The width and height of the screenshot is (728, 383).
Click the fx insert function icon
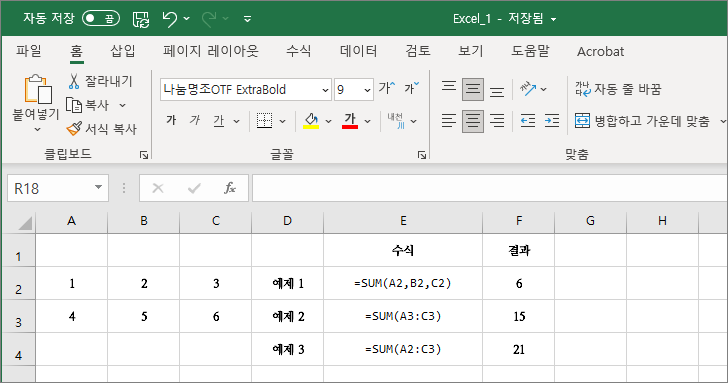(230, 188)
